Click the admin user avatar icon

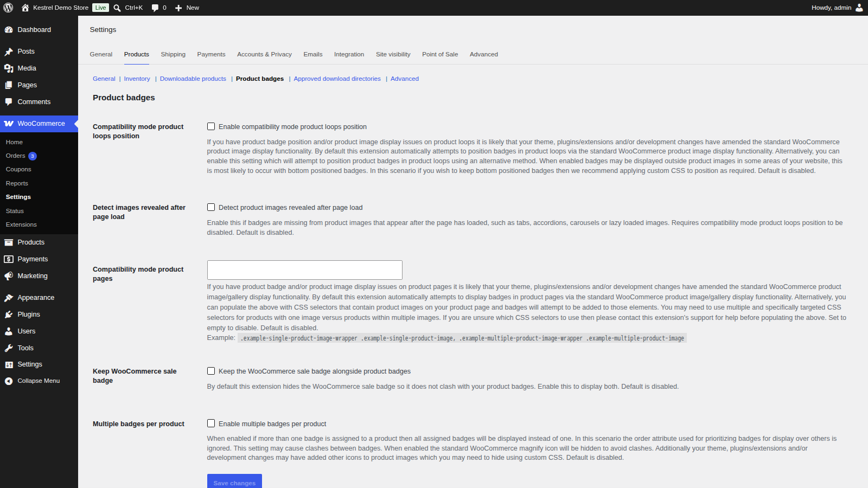(x=859, y=8)
